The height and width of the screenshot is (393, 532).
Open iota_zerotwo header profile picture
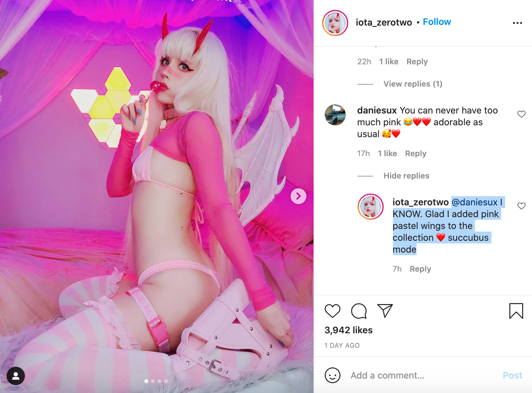(335, 23)
